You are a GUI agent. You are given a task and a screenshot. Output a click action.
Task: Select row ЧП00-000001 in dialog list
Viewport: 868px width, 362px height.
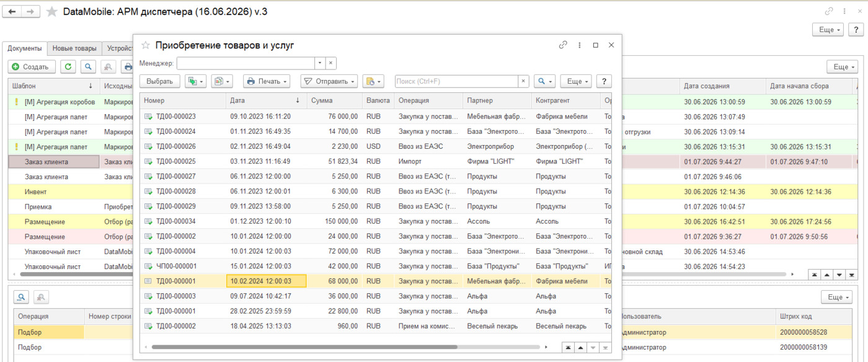click(x=376, y=266)
